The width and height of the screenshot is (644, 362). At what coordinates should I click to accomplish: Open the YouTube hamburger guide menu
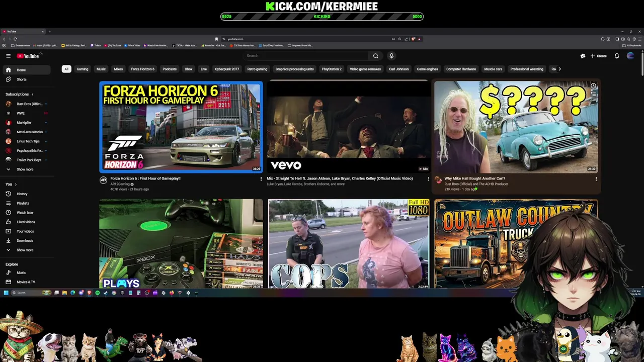(8, 56)
